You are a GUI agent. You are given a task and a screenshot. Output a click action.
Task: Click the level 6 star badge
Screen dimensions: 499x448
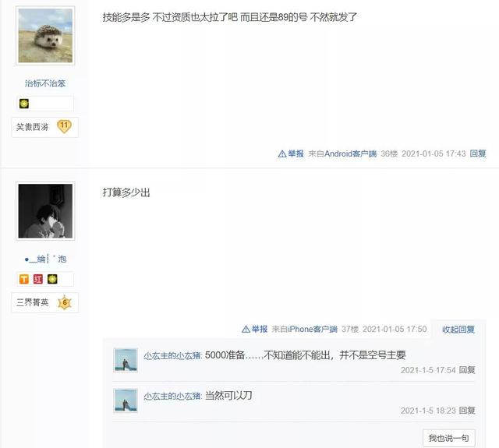[x=65, y=302]
